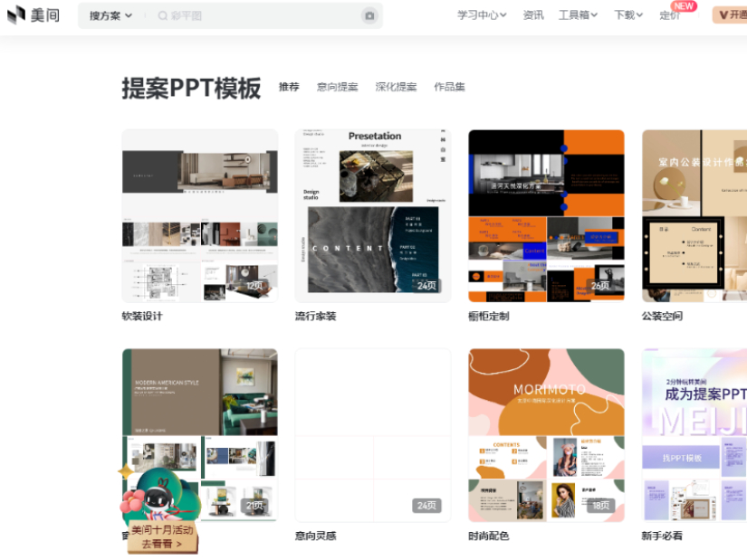Click the 意向灵感 card title

point(315,536)
